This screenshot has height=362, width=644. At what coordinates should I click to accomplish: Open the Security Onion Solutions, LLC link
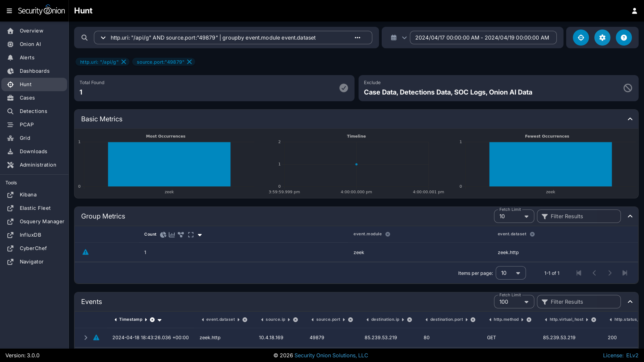[x=331, y=355]
